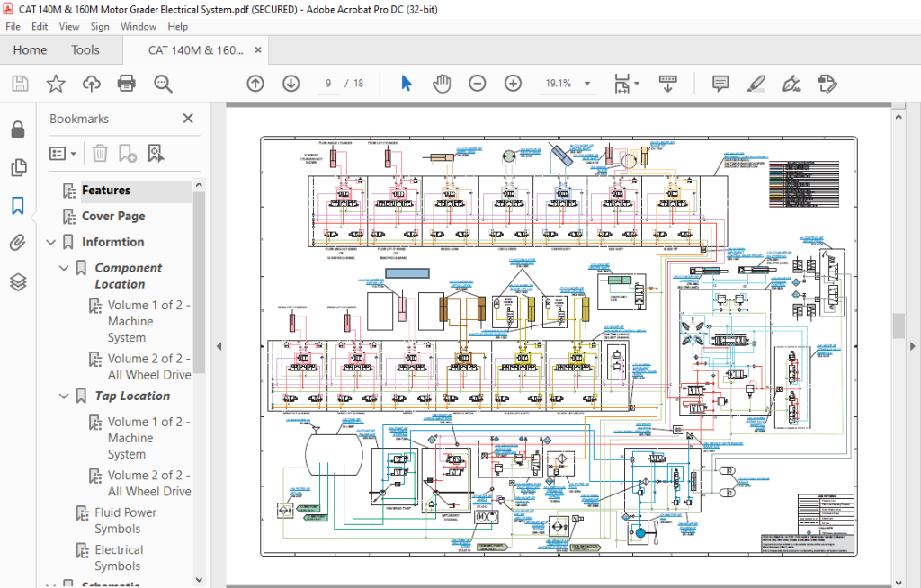Switch to the Tools tab
The height and width of the screenshot is (588, 921).
click(85, 50)
